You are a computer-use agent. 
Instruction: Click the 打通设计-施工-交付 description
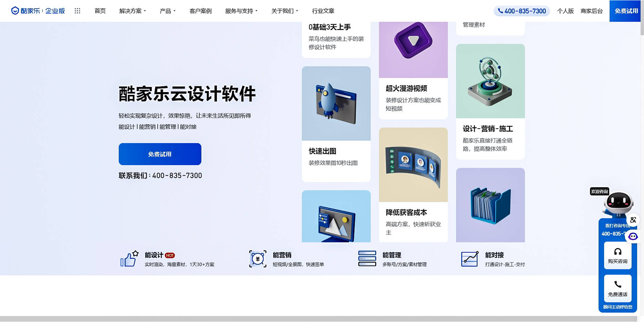505,264
